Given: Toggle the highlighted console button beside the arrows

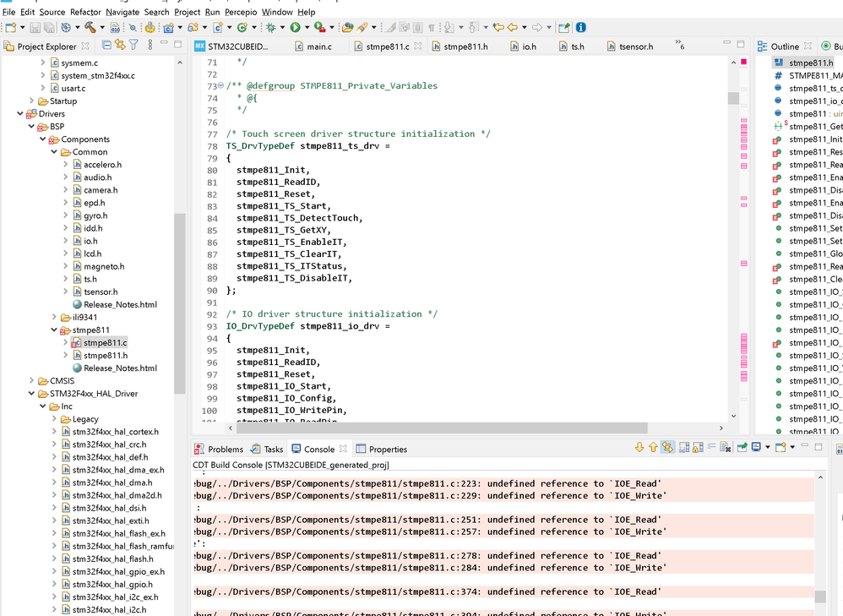Looking at the screenshot, I should tap(667, 448).
